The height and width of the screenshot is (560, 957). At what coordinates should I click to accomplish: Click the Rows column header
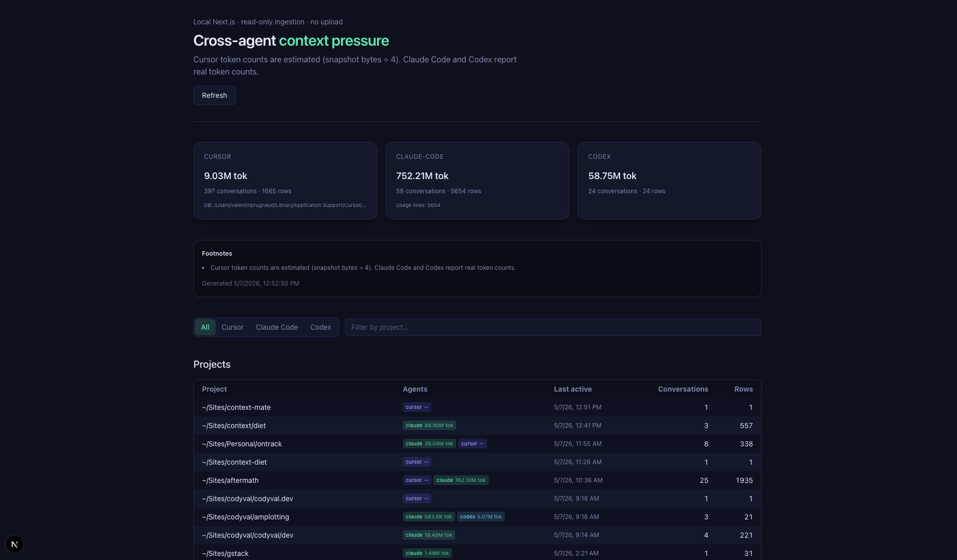pos(743,389)
